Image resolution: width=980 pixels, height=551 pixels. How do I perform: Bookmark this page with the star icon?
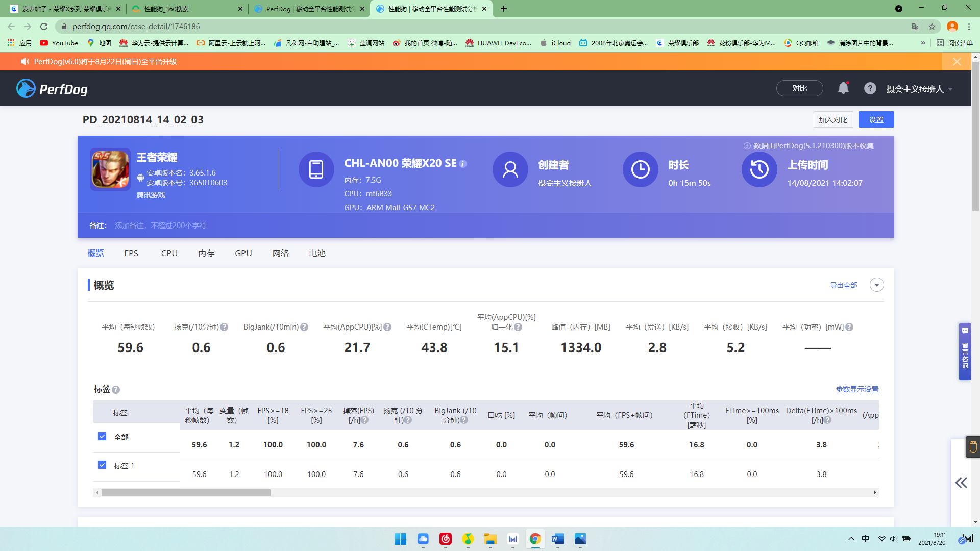[x=932, y=27]
